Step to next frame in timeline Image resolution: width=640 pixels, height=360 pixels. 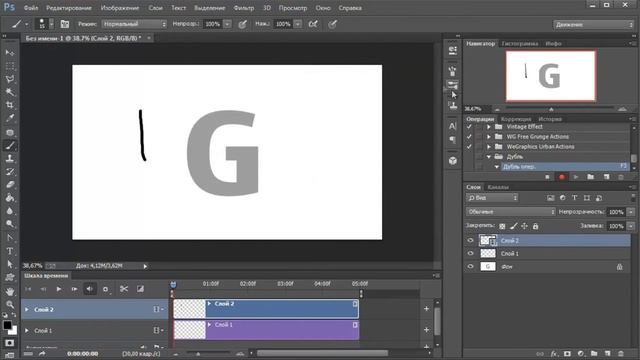coord(74,289)
